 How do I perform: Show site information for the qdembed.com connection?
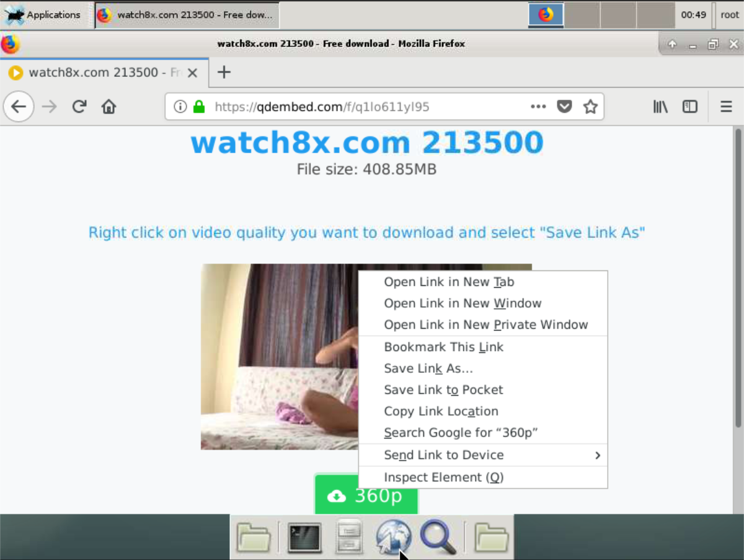(180, 107)
